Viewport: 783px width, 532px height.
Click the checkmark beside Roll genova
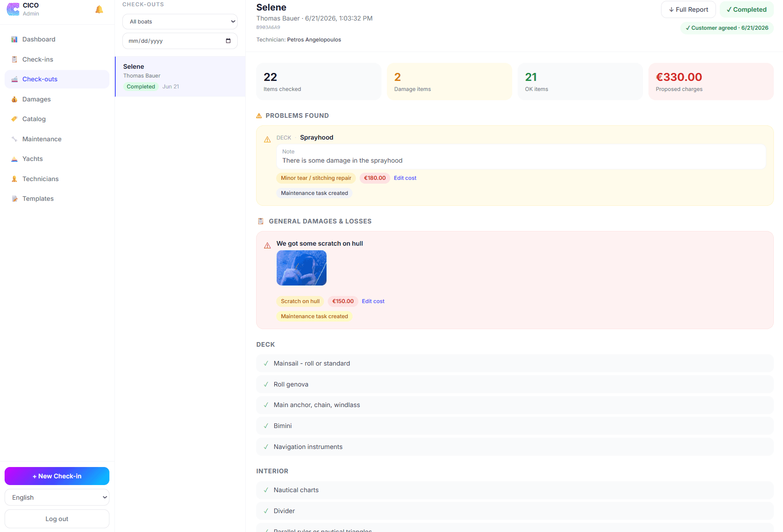pos(266,384)
